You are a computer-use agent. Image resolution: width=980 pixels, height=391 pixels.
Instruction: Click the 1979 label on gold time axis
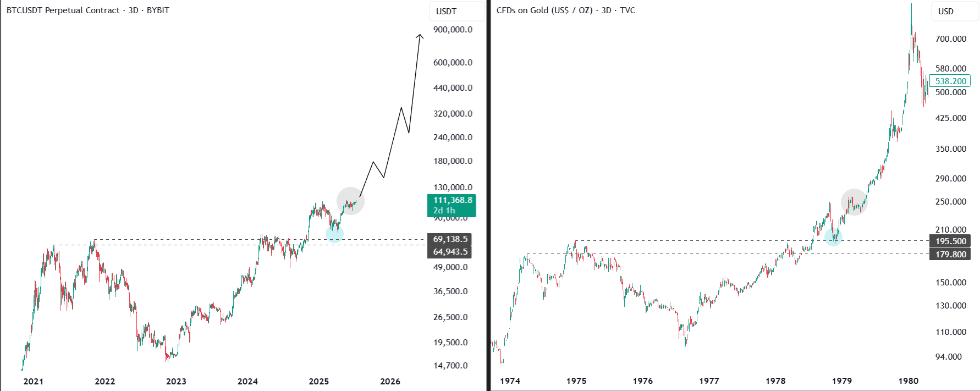[x=841, y=381]
